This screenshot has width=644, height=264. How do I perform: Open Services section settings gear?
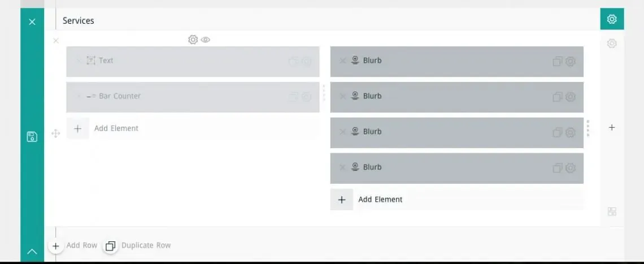pos(612,19)
